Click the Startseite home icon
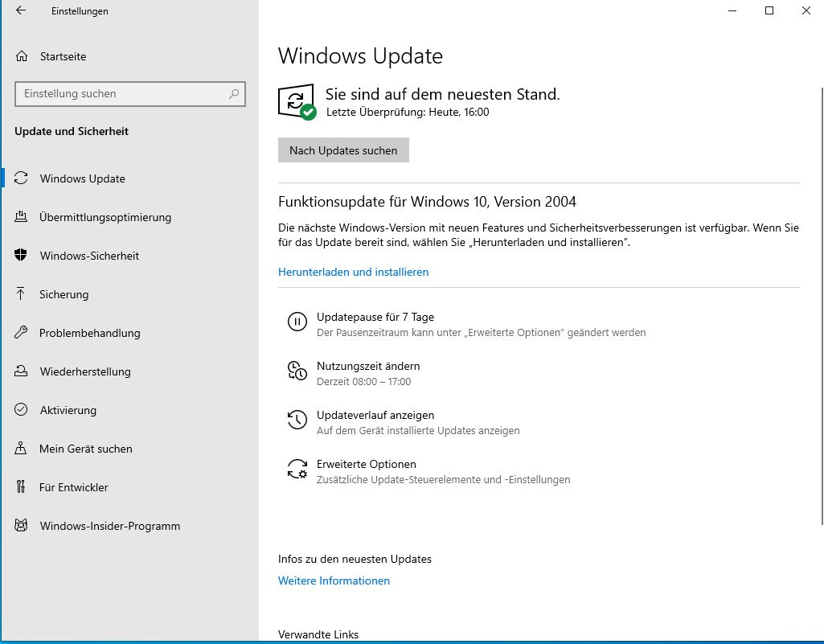Image resolution: width=824 pixels, height=644 pixels. (x=22, y=56)
